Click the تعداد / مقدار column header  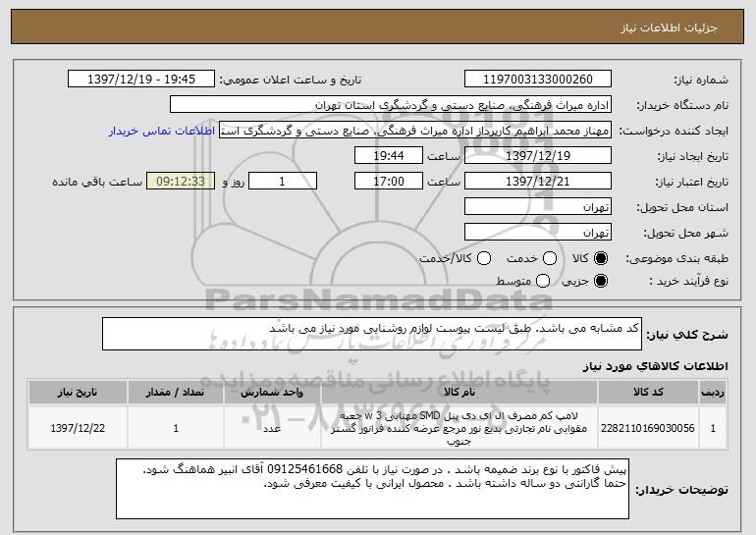tap(176, 393)
